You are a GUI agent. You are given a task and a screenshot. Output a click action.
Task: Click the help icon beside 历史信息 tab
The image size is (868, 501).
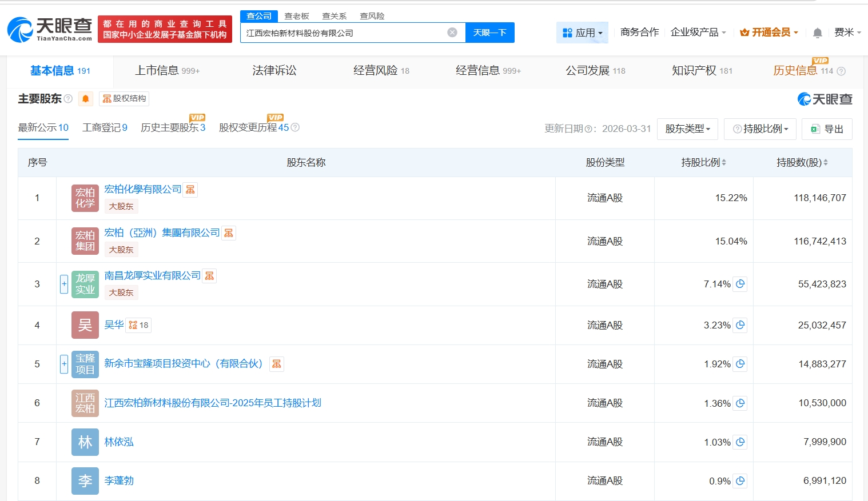[x=841, y=71]
